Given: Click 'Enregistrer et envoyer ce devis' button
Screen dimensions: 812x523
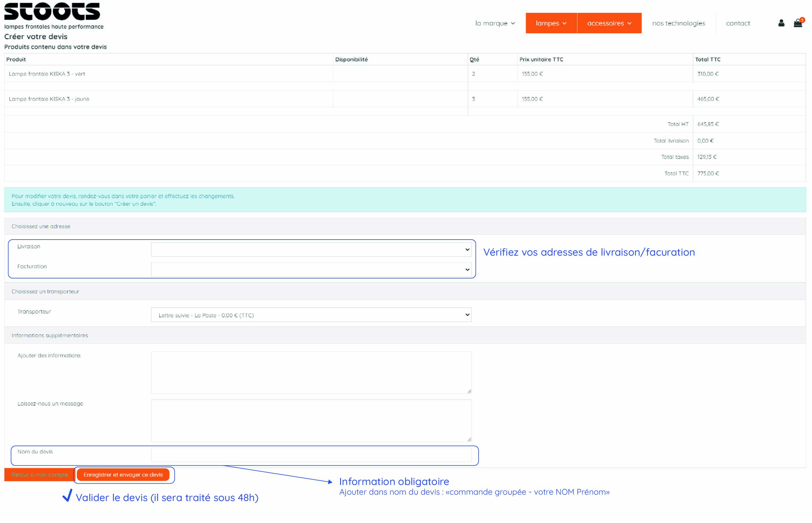Looking at the screenshot, I should 123,474.
